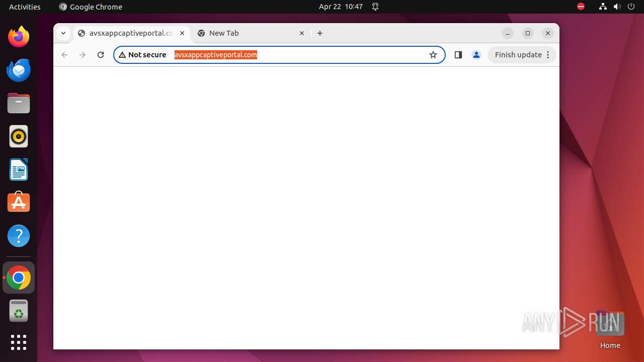Click the notification bell icon in top bar
Screen dimensions: 644x362
pos(375,7)
